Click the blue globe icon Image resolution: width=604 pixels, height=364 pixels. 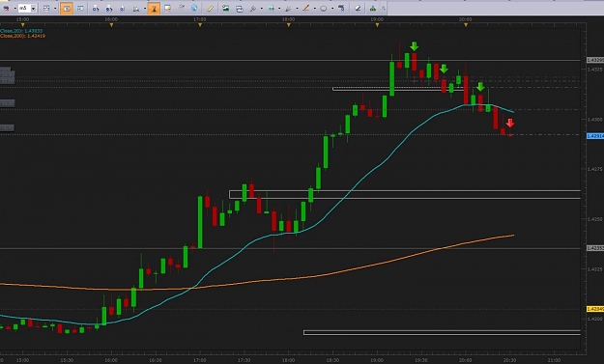click(x=194, y=8)
